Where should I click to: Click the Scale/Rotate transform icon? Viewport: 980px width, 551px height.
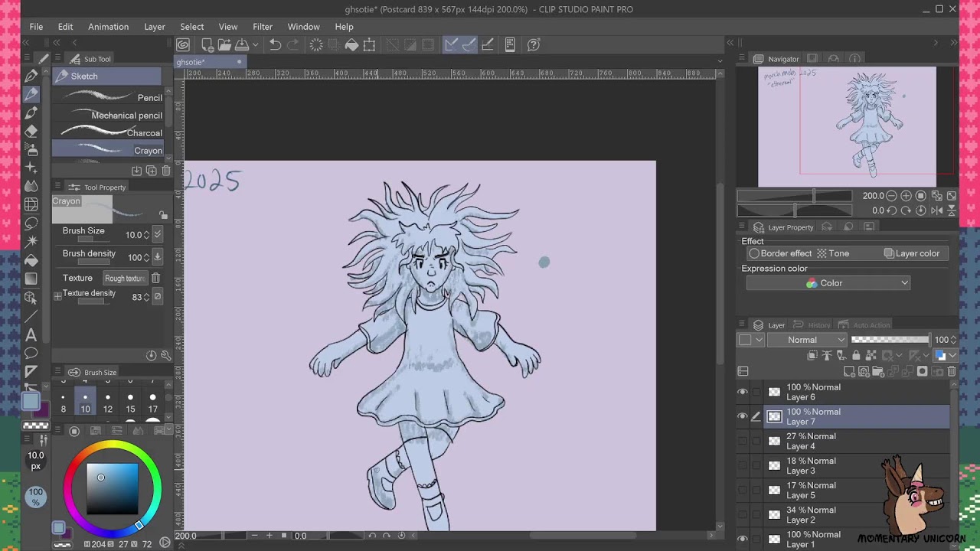click(x=369, y=45)
